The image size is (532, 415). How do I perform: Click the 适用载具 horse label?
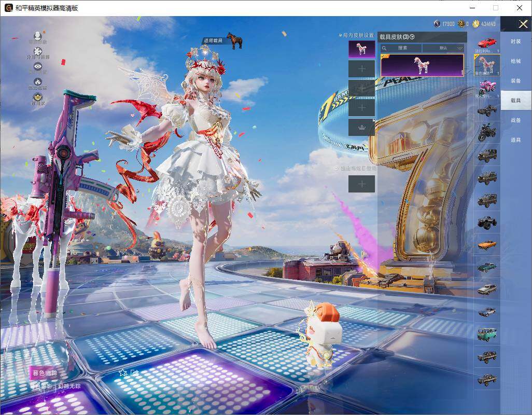pos(223,40)
